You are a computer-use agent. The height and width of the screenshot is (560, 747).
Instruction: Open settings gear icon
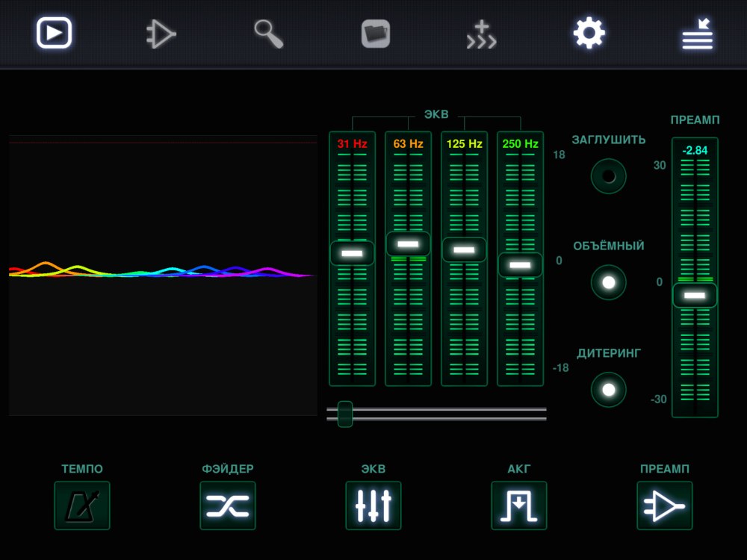click(x=589, y=33)
